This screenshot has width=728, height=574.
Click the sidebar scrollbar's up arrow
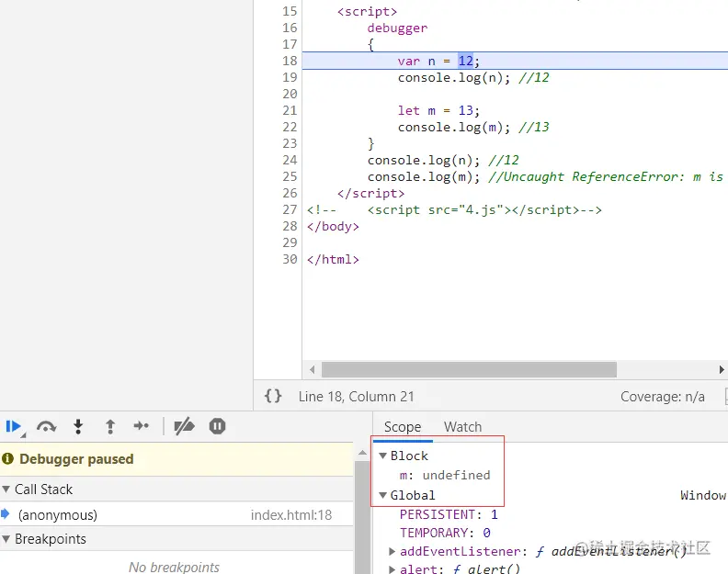tap(362, 453)
